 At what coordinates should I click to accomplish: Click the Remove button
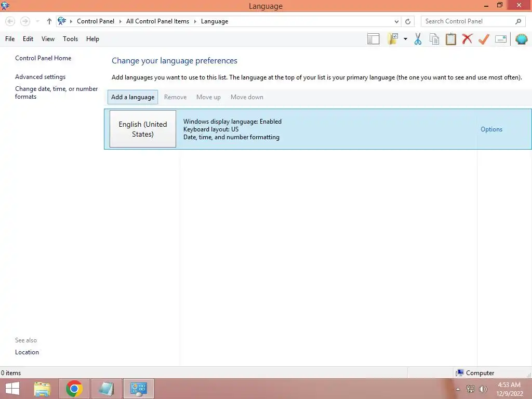(176, 97)
